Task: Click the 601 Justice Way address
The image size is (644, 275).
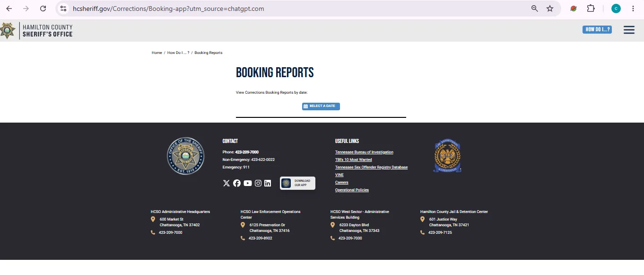Action: 449,222
